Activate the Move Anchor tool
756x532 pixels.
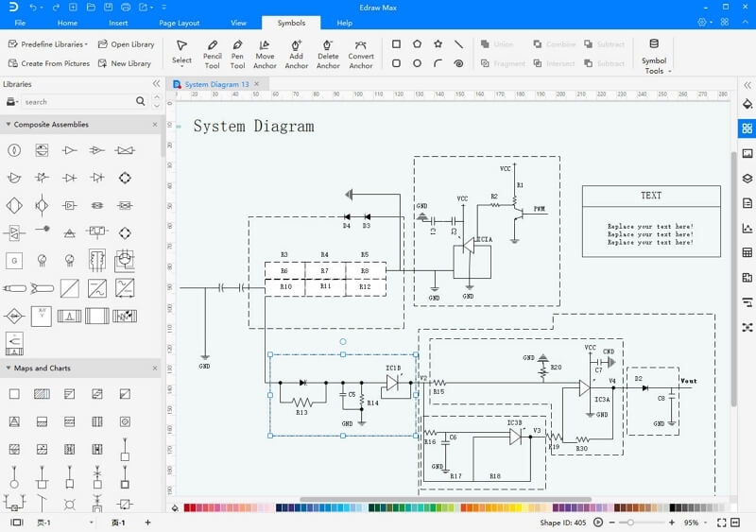pos(265,53)
